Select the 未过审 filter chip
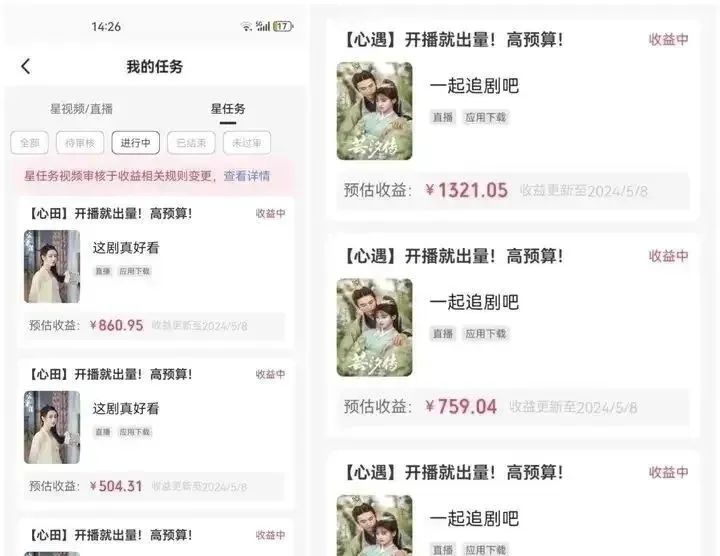 click(x=247, y=143)
